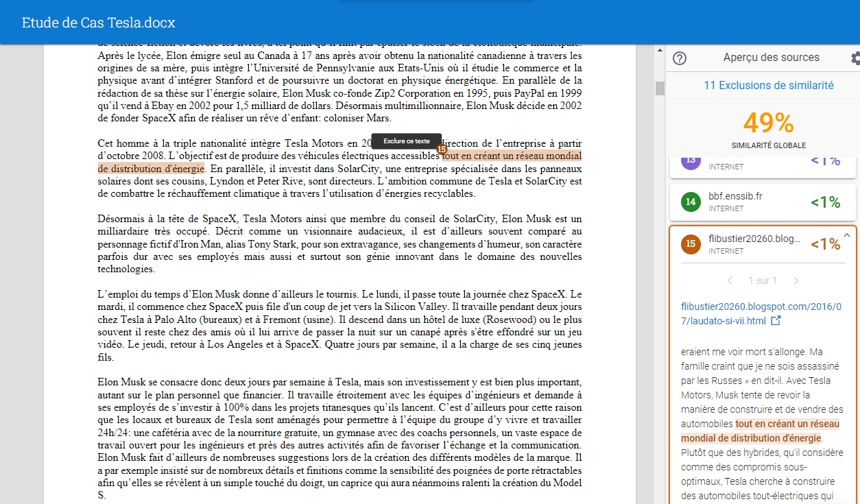Go to next match arrow
Viewport: 860px width, 504px height.
click(x=796, y=280)
